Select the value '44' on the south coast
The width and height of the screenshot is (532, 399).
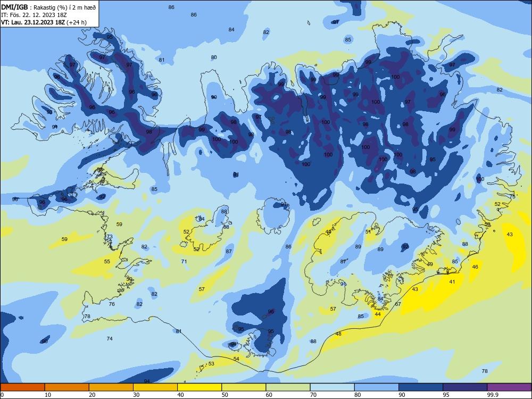coord(378,314)
